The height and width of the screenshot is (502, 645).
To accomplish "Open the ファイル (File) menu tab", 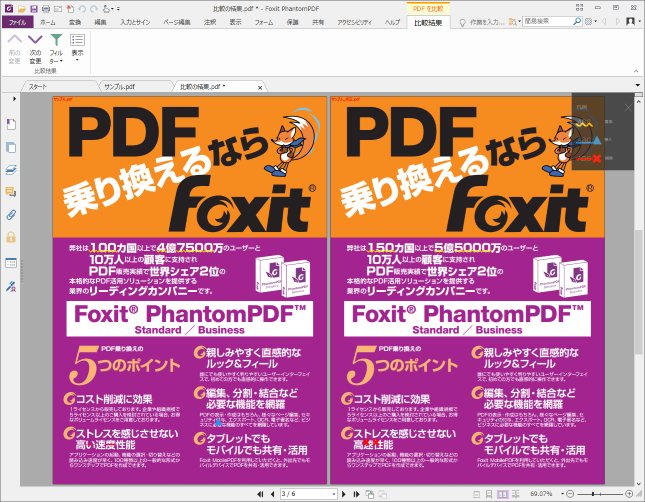I will point(17,22).
